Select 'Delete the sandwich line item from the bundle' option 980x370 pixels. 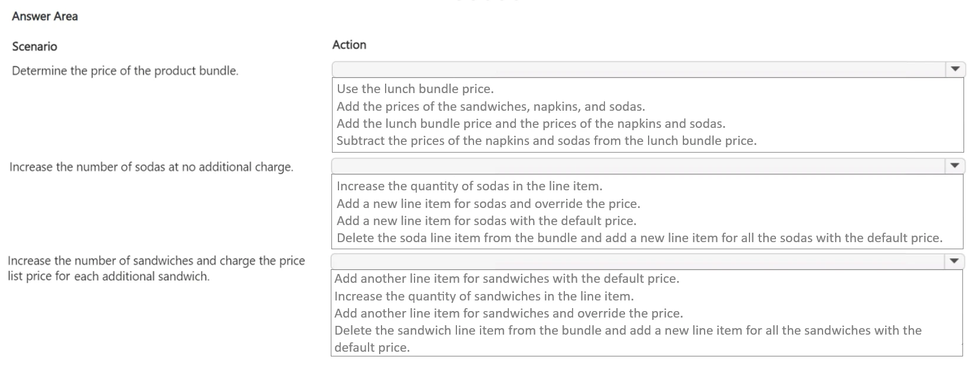pos(627,331)
